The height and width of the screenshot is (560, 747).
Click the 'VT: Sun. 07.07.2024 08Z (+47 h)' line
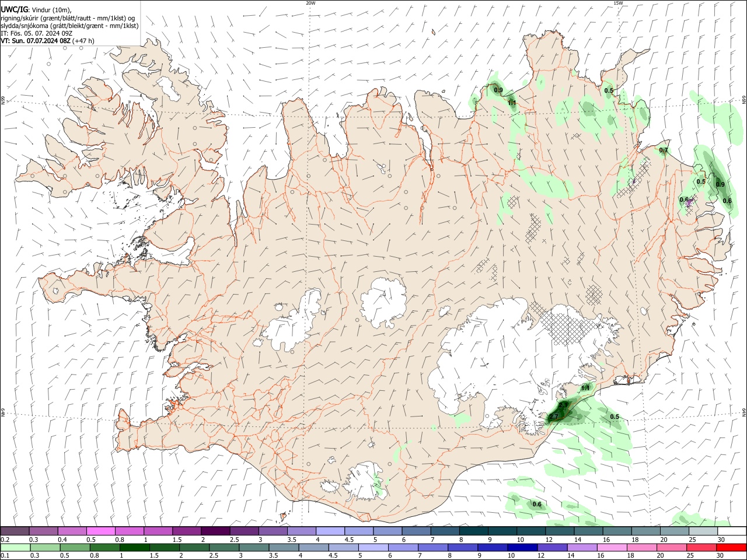click(48, 41)
